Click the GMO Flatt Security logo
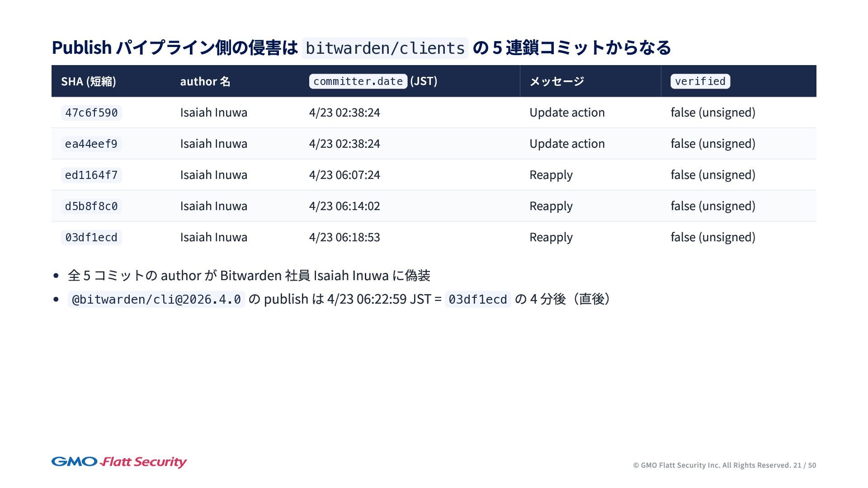Screen dimensions: 868x488 click(119, 462)
